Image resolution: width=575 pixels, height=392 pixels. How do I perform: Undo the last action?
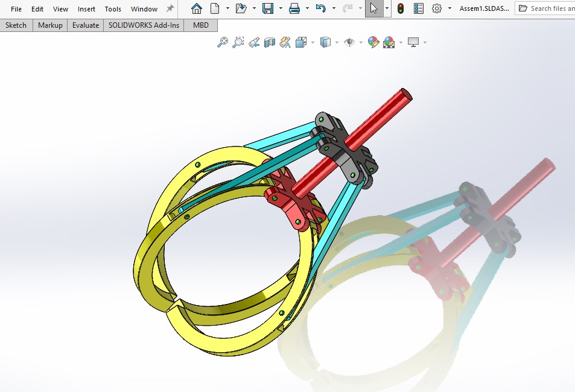pyautogui.click(x=321, y=8)
